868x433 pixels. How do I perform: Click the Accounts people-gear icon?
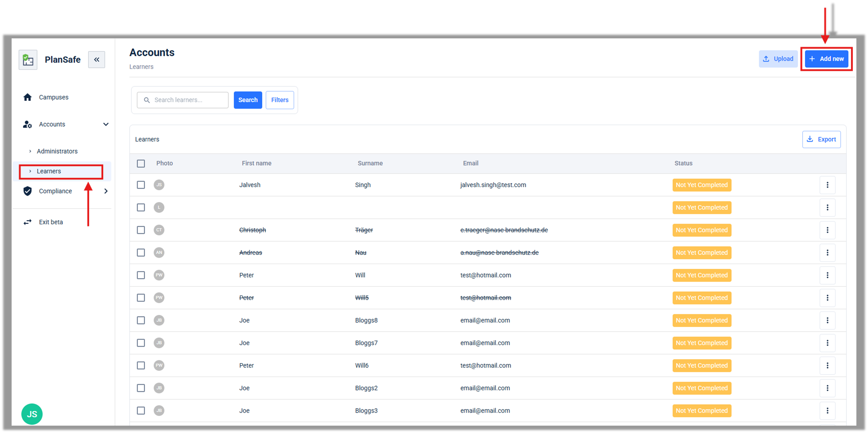tap(27, 124)
